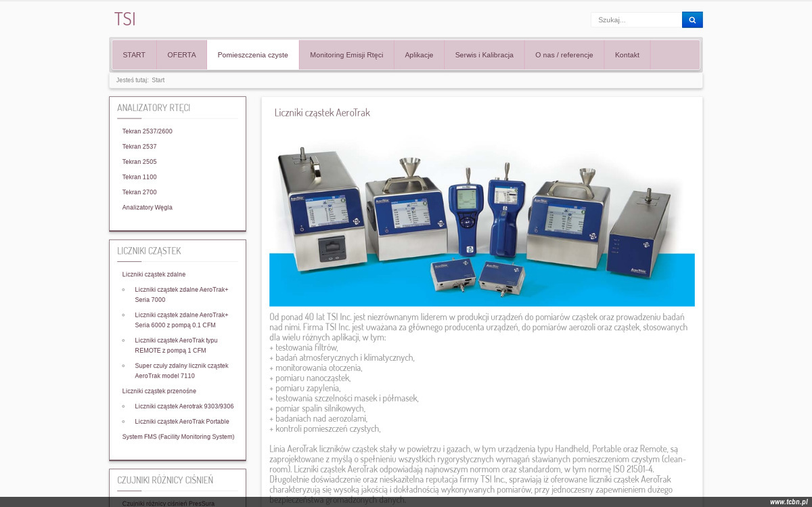Click the Liczniki cząstek AeroTrak heading

(x=322, y=112)
